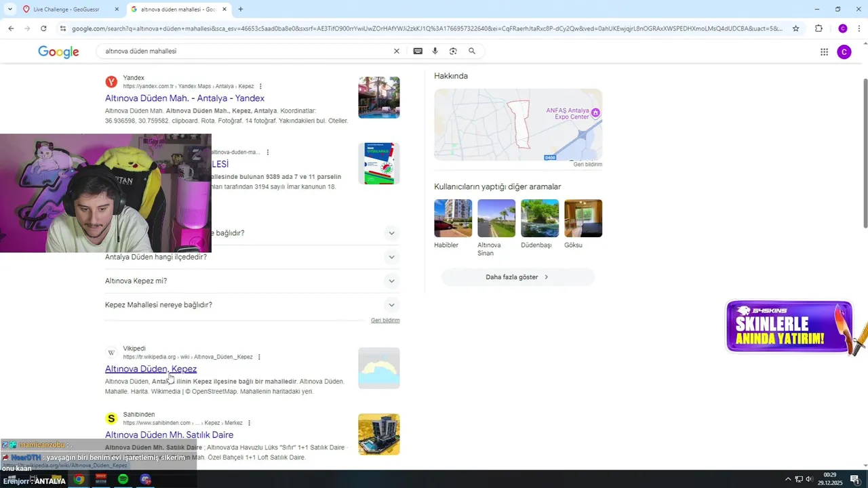This screenshot has width=868, height=488.
Task: Close the altınova düden mahallesi tab
Action: pyautogui.click(x=224, y=9)
